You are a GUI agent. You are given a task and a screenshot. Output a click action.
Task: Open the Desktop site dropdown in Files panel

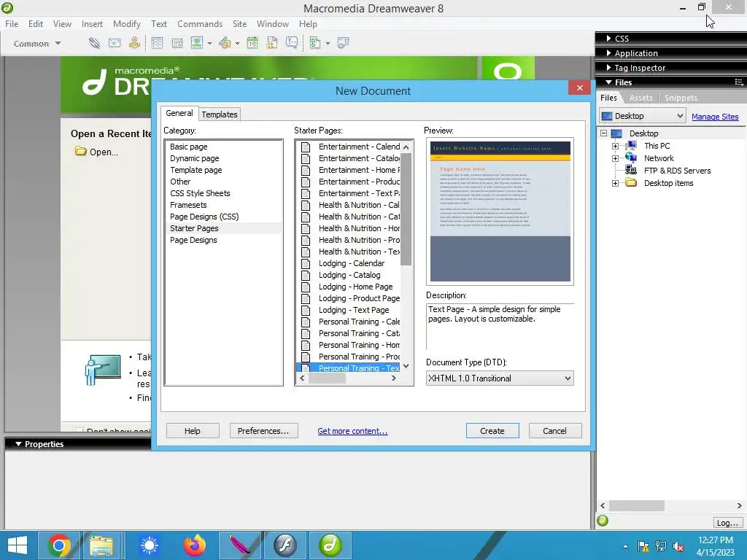(642, 116)
